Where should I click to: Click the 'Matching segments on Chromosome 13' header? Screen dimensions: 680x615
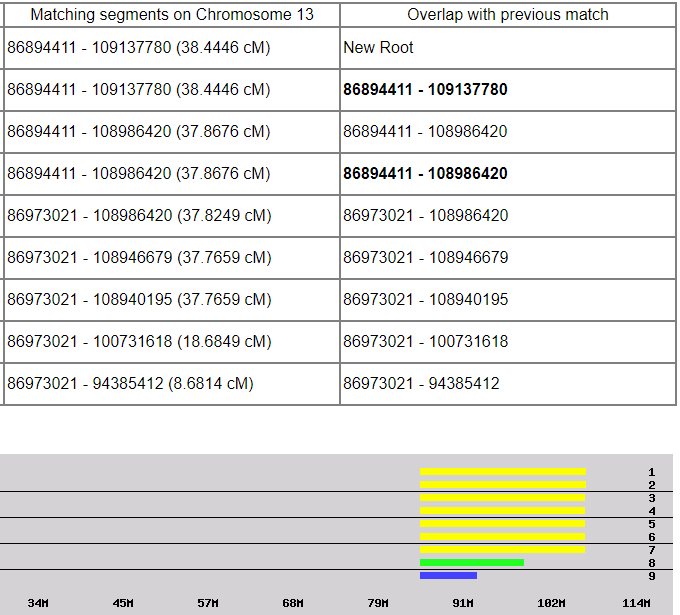click(x=171, y=15)
